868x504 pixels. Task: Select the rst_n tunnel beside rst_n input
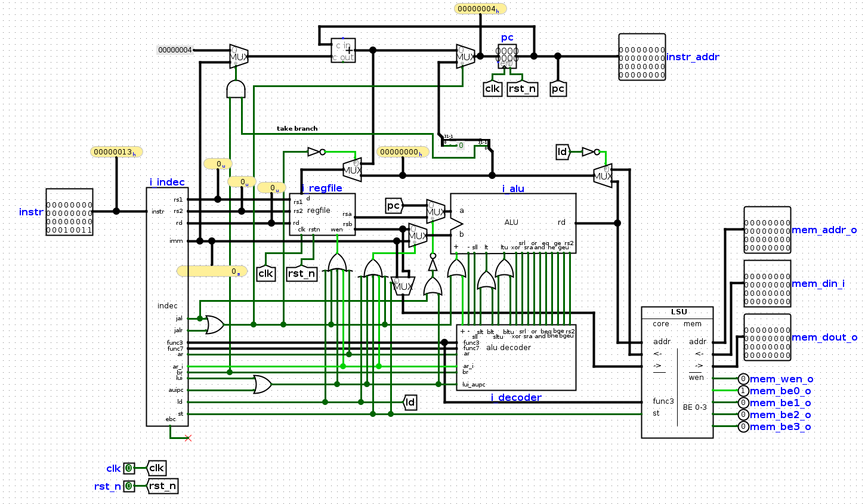[162, 486]
